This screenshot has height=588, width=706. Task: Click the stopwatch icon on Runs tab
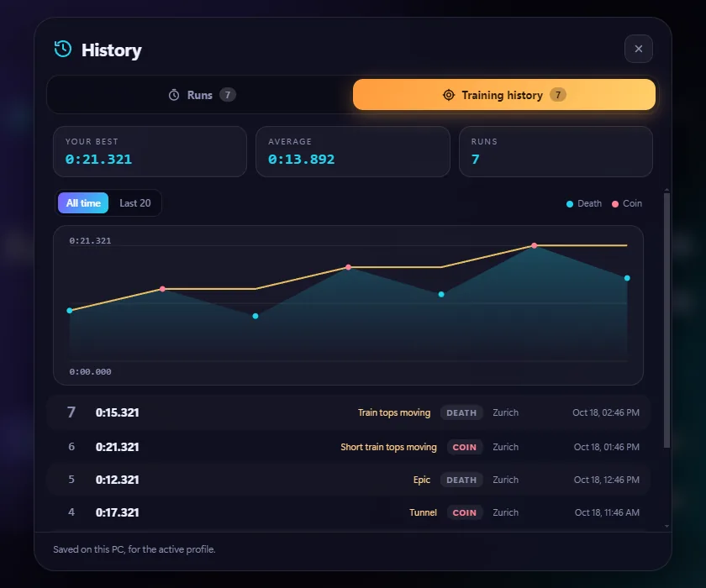(174, 95)
